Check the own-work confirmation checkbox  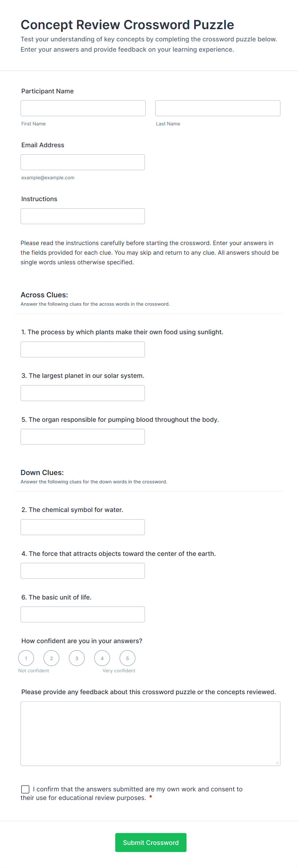coord(25,789)
